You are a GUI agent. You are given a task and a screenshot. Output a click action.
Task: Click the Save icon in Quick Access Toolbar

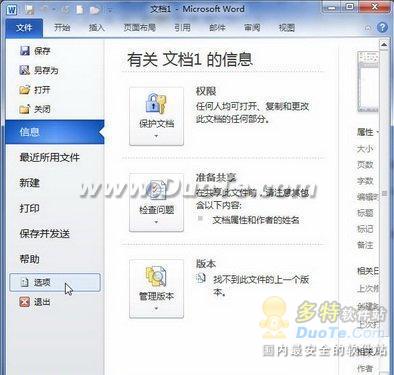[29, 9]
